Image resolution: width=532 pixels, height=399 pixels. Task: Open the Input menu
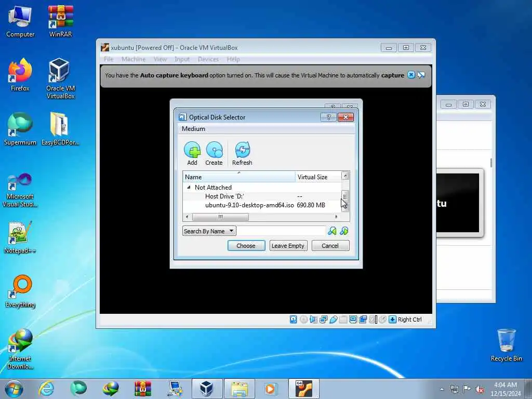(x=182, y=59)
